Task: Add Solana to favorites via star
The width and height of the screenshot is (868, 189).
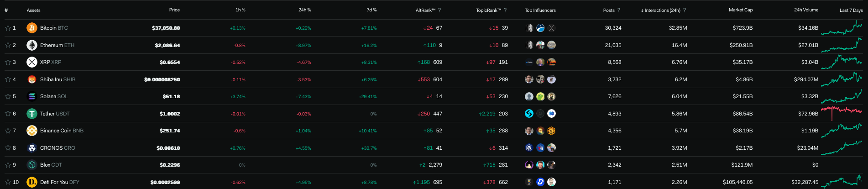Action: pos(8,96)
